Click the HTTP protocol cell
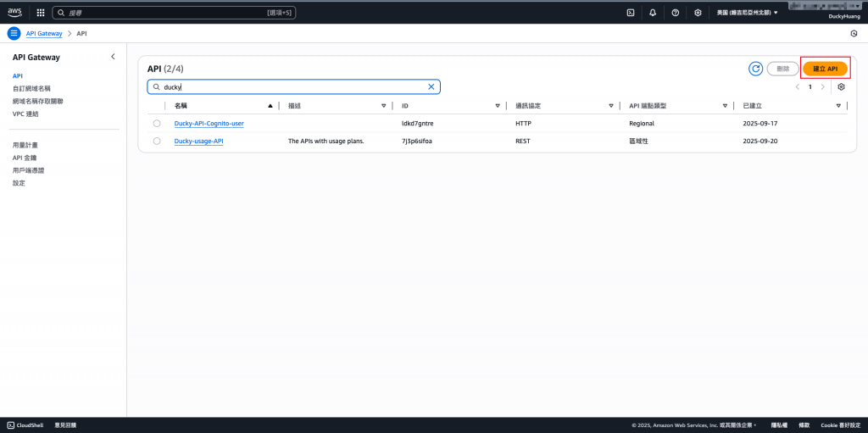The height and width of the screenshot is (433, 868). coord(523,124)
